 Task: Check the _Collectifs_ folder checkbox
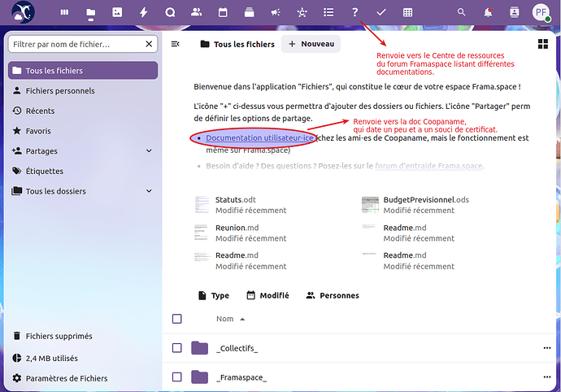(177, 348)
